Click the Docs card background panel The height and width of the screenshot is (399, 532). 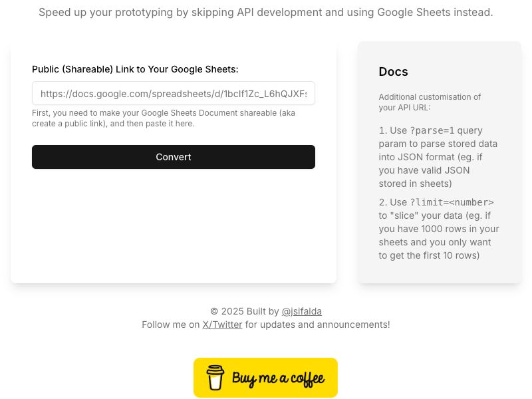(439, 273)
